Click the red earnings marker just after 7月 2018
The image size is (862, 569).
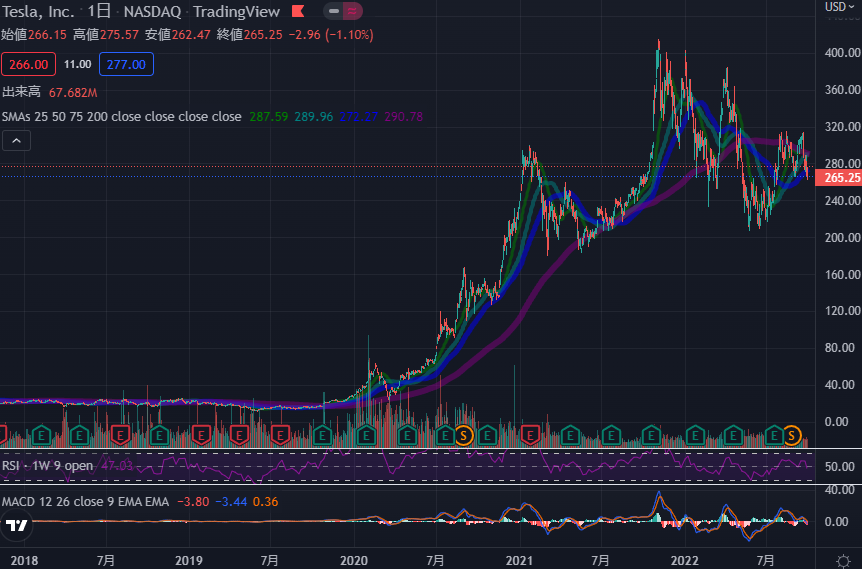(x=120, y=436)
